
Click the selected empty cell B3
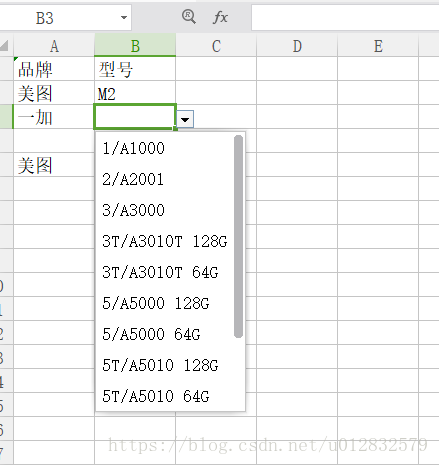[135, 116]
